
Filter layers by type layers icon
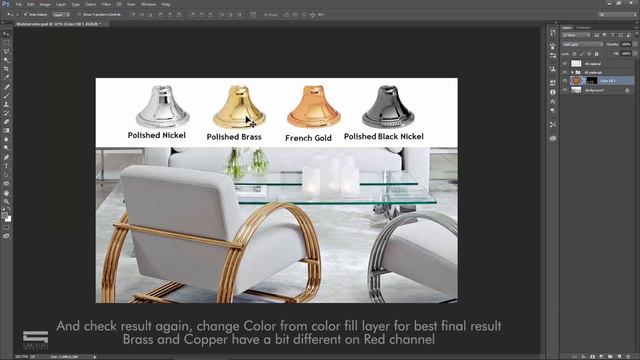pos(613,35)
